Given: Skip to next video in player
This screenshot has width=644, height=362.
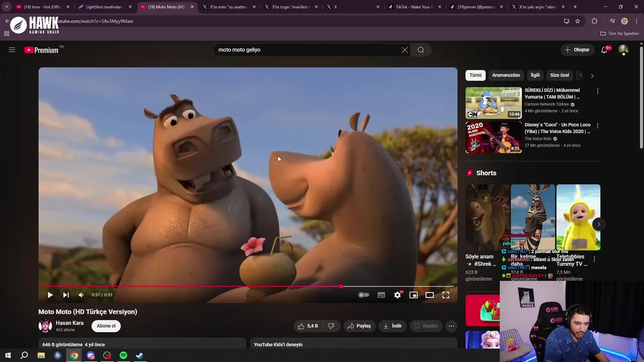Looking at the screenshot, I should 66,295.
